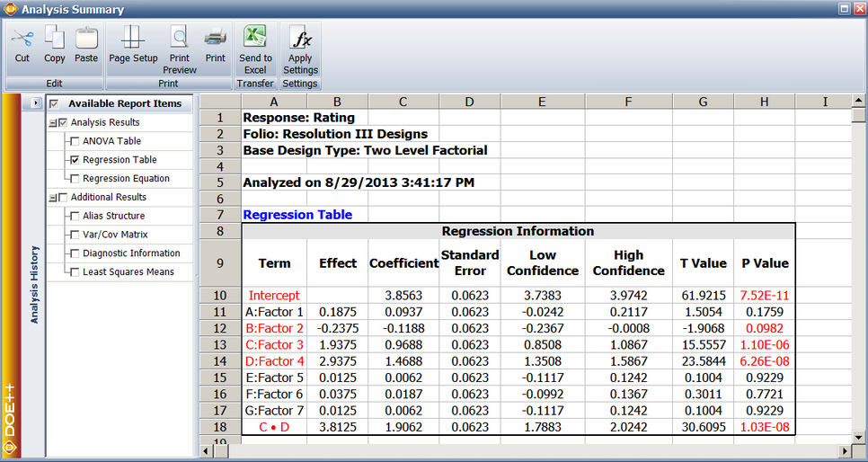Collapse the Analysis Results tree node
Image resolution: width=868 pixels, height=462 pixels.
(52, 122)
